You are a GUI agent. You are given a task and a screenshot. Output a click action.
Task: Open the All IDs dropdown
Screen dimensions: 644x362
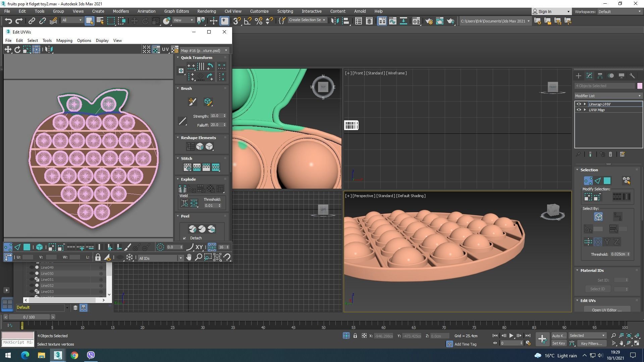[x=160, y=258]
